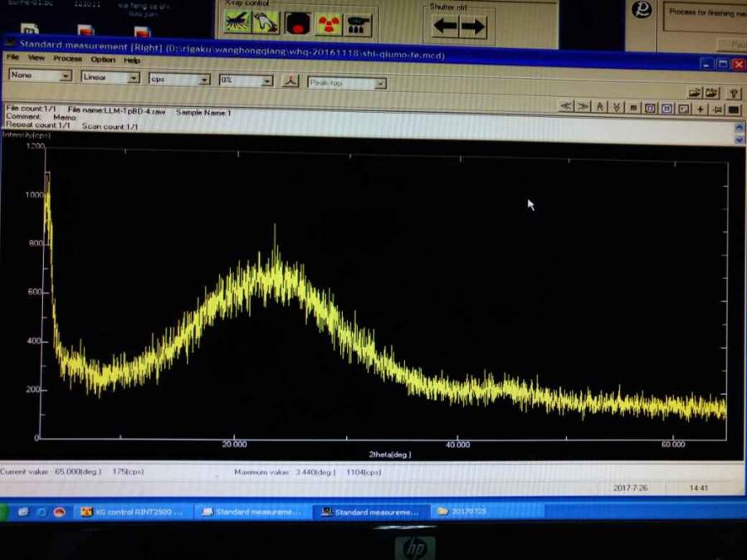Open the Option menu
The height and width of the screenshot is (560, 747).
click(x=103, y=60)
